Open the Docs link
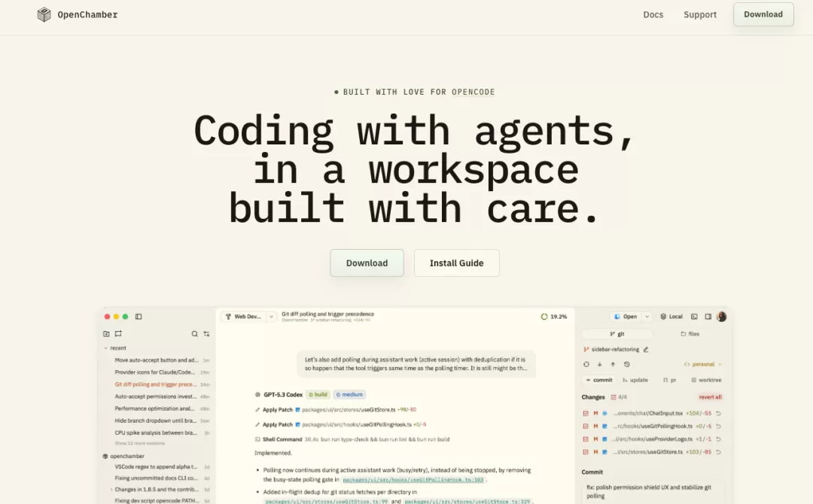The height and width of the screenshot is (504, 813). tap(653, 14)
